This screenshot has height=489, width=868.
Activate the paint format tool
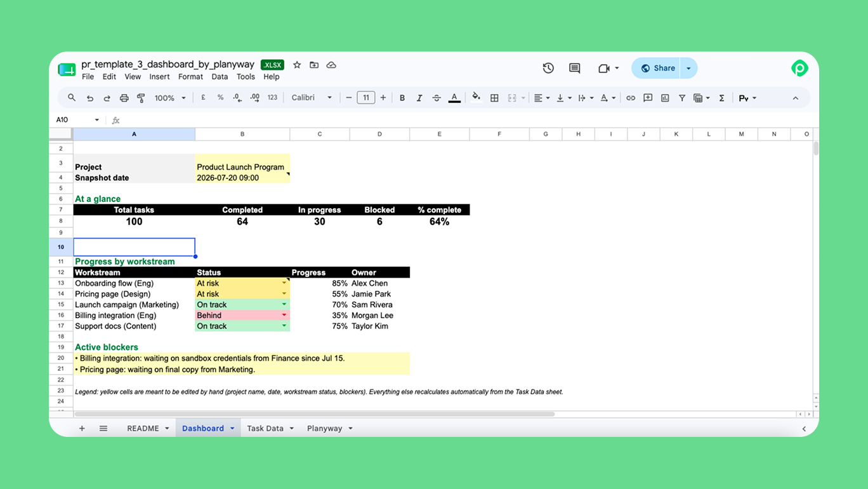(x=141, y=98)
